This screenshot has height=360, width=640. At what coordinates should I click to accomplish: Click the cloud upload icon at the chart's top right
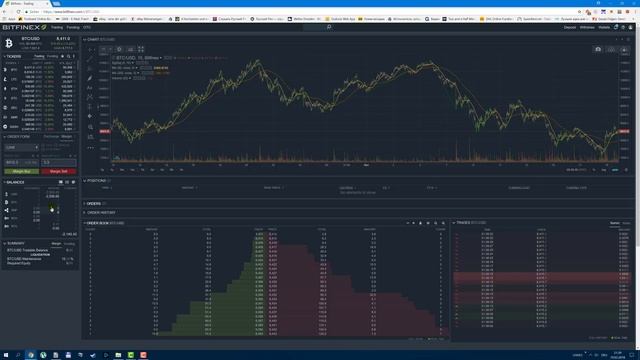click(624, 49)
